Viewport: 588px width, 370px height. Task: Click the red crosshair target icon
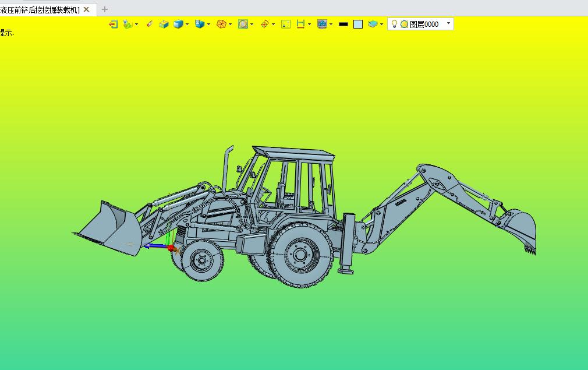click(x=264, y=24)
